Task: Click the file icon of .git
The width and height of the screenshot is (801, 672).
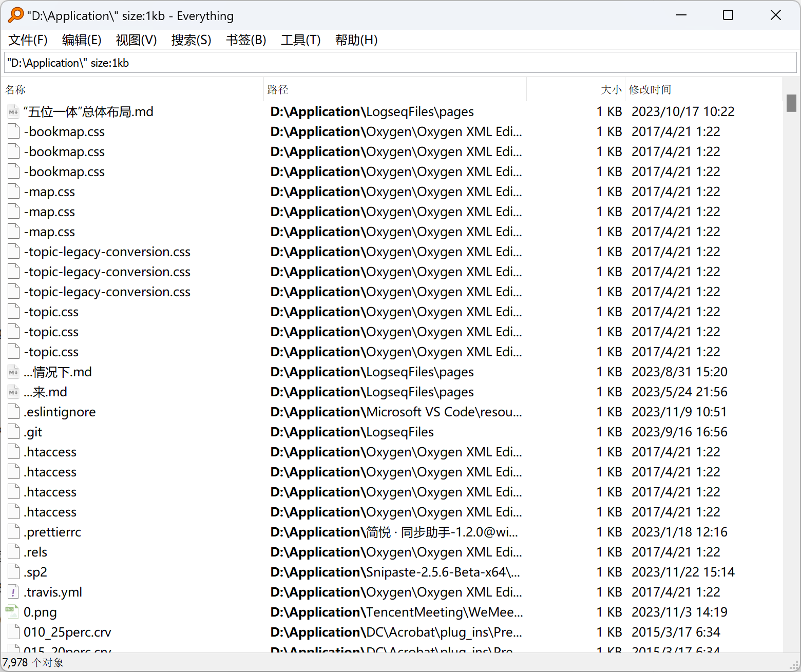Action: (13, 432)
